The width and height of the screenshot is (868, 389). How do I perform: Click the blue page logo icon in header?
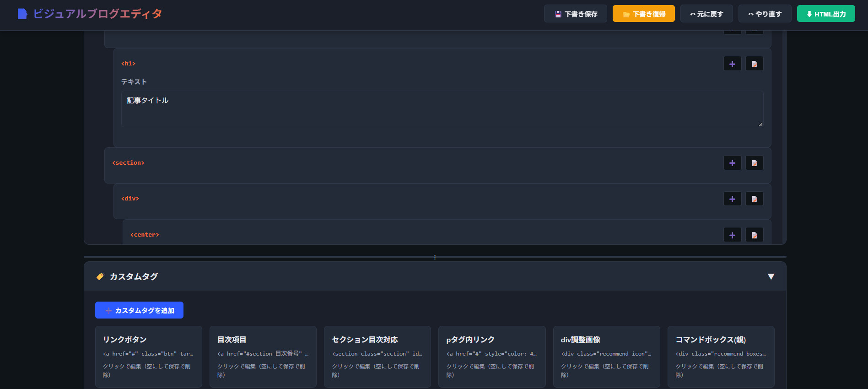[22, 14]
